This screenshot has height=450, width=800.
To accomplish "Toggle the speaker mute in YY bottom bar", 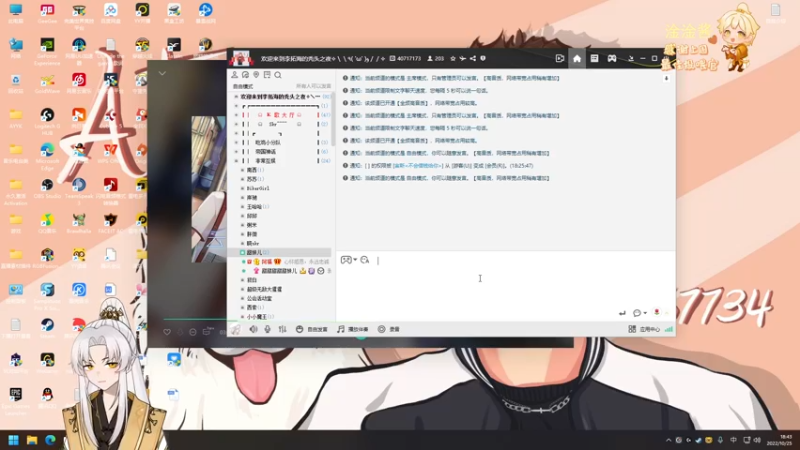I will 254,329.
